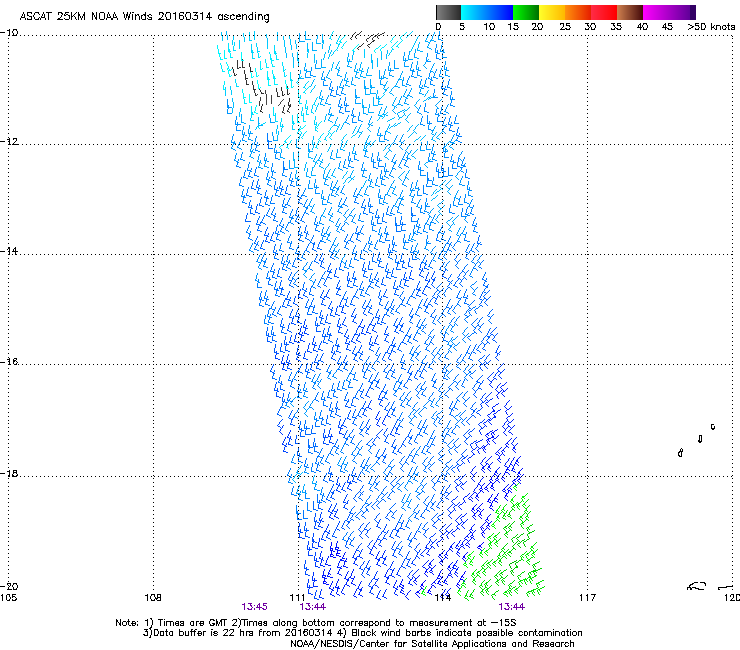Click the '-14' latitude axis label

[9, 251]
